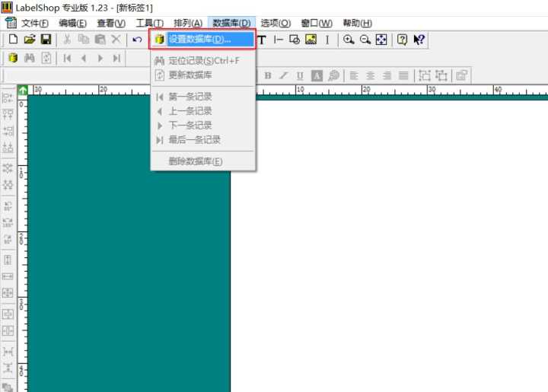Open a file with the folder icon
The image size is (548, 392).
pos(30,39)
